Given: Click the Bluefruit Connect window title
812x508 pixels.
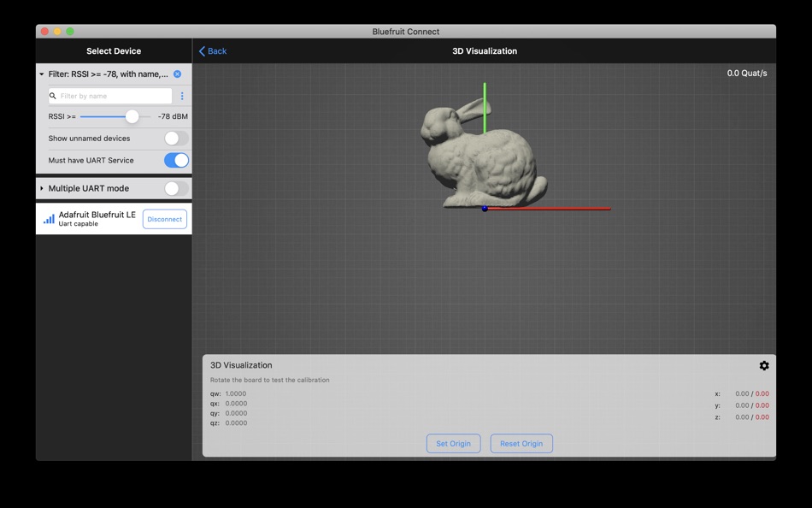Looking at the screenshot, I should click(406, 32).
